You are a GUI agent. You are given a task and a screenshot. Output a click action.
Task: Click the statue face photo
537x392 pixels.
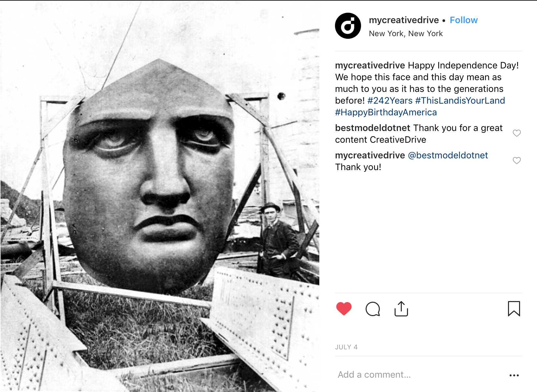160,196
